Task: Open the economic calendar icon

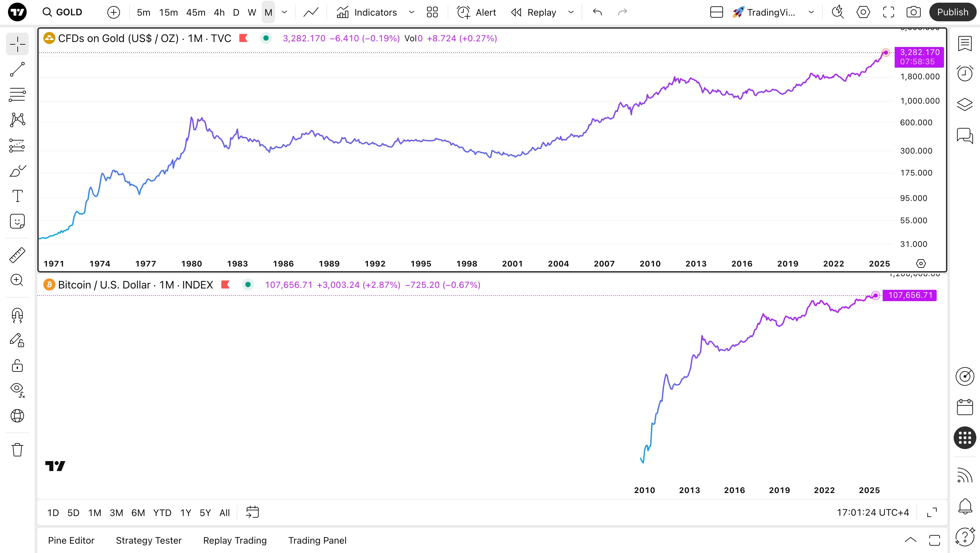Action: tap(964, 407)
